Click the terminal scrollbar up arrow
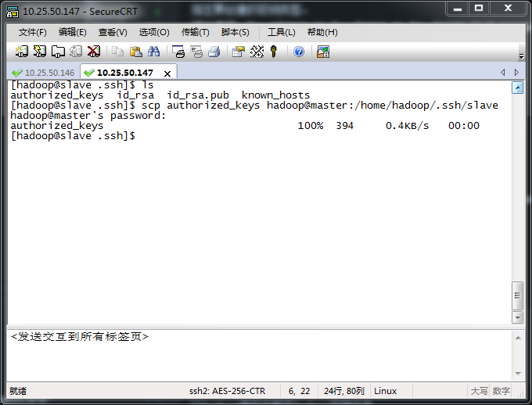 [517, 86]
